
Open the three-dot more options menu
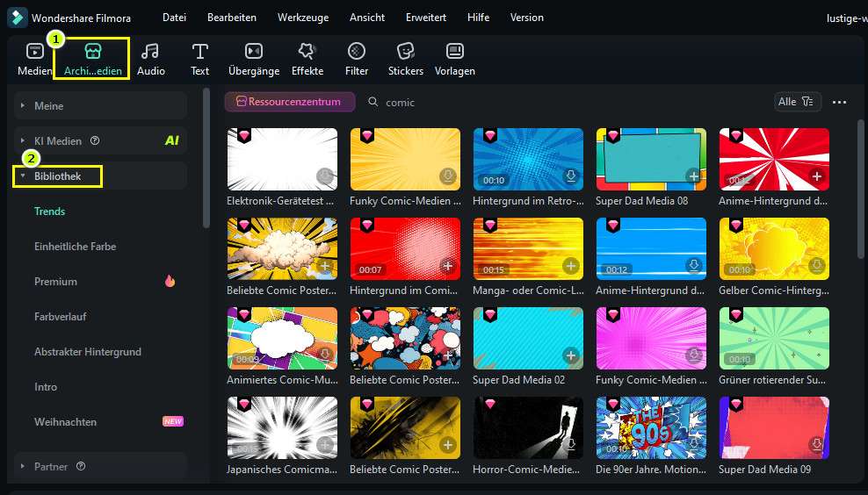click(x=839, y=103)
